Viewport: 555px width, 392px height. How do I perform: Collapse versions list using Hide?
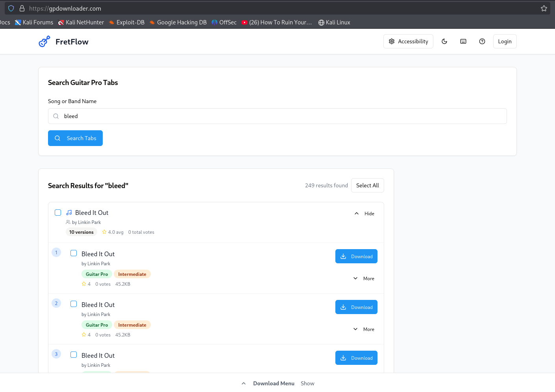coord(364,213)
